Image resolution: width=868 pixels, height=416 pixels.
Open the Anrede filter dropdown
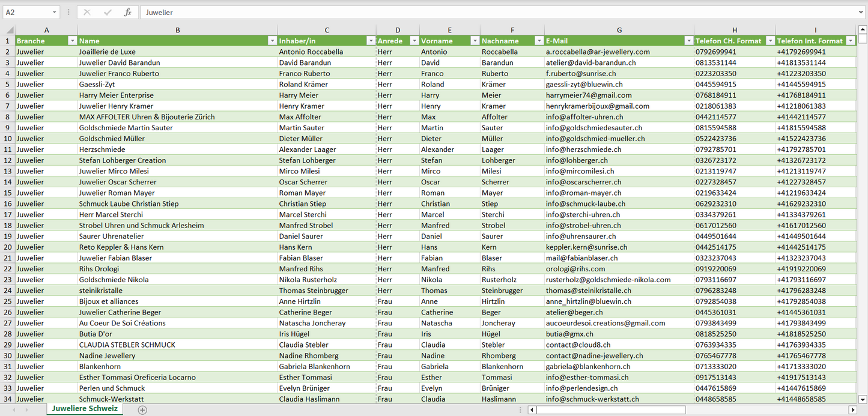[414, 41]
